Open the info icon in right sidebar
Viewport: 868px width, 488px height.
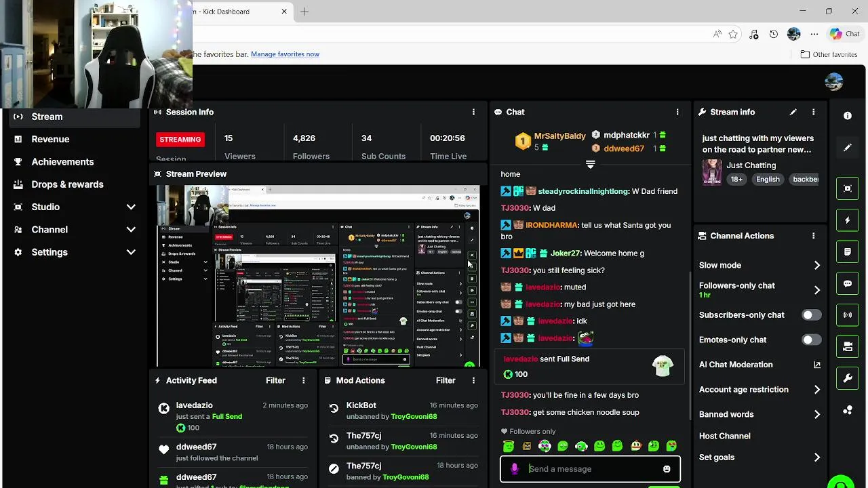click(x=847, y=116)
